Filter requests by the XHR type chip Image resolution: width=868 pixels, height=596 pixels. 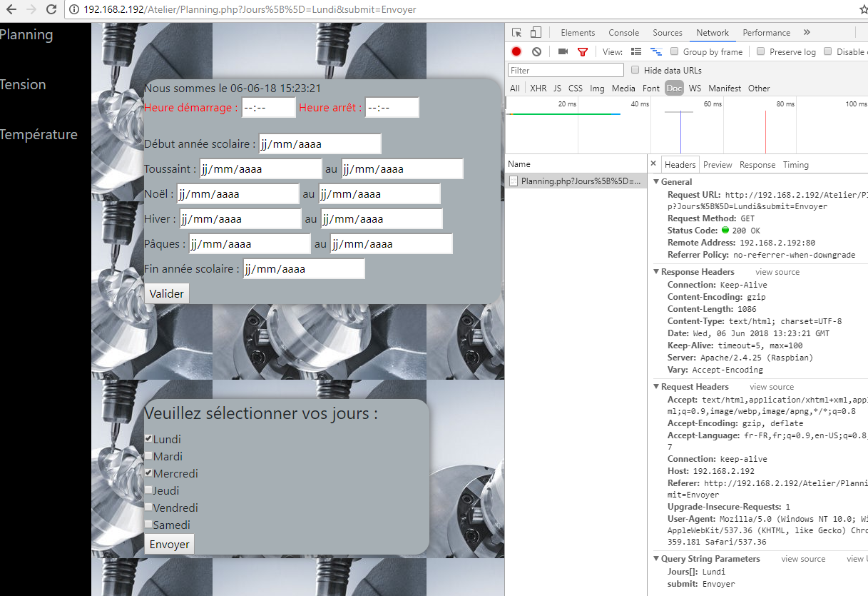click(538, 88)
